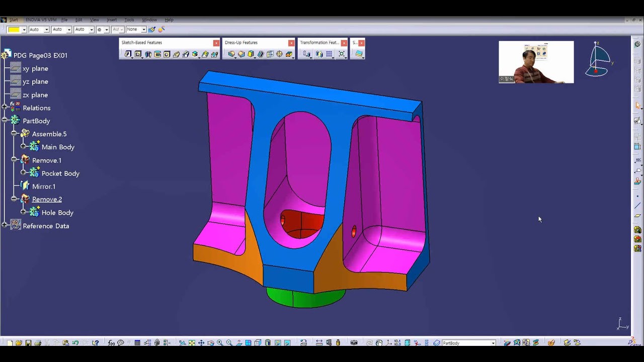
Task: Click the What's This help icon
Action: coord(95,342)
